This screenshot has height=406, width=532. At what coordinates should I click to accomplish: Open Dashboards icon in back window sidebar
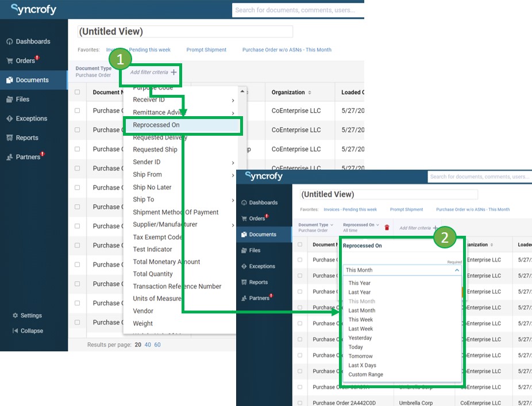tap(10, 41)
